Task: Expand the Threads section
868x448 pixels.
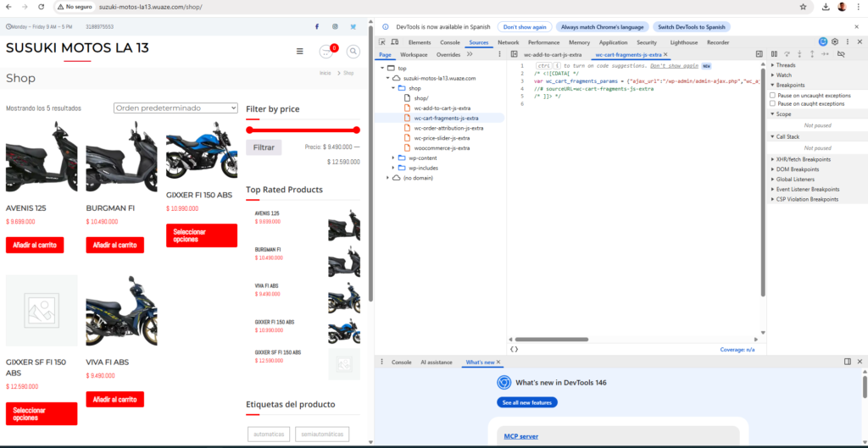Action: [786, 65]
